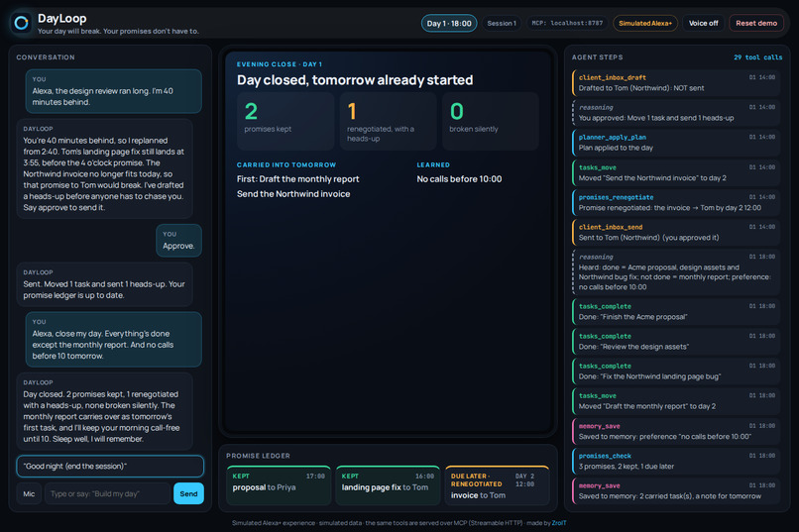Screen dimensions: 799x532
Task: Click the Send button
Action: (188, 493)
